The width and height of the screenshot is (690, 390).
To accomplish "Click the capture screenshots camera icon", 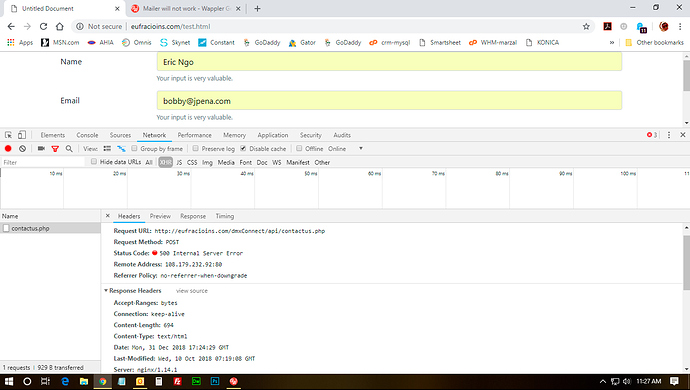I will 41,149.
